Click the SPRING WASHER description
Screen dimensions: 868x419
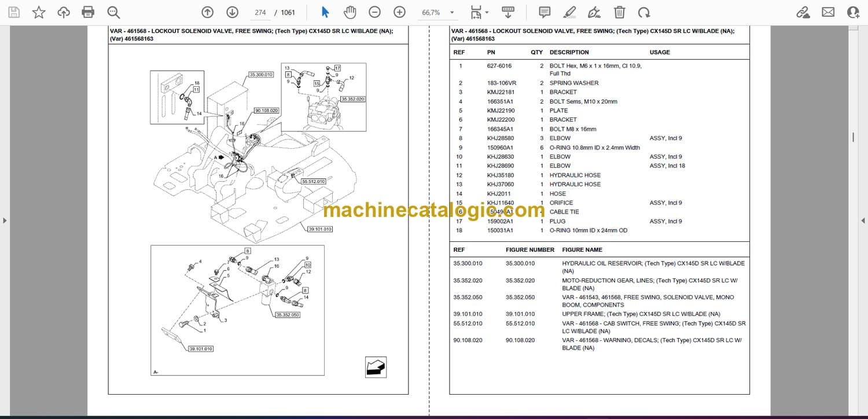pos(574,83)
